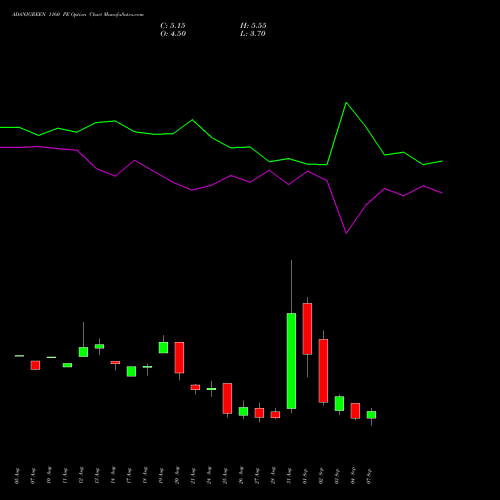Viewport: 500px width, 500px height.
Task: Click the green indicator line's highest peak
Action: point(346,103)
